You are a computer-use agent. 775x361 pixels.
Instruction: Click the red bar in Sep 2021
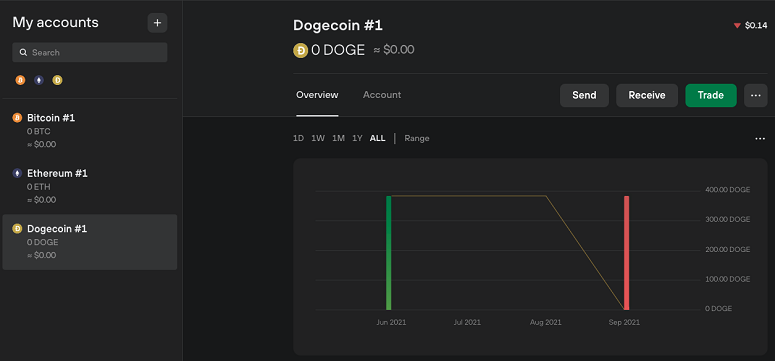click(626, 253)
